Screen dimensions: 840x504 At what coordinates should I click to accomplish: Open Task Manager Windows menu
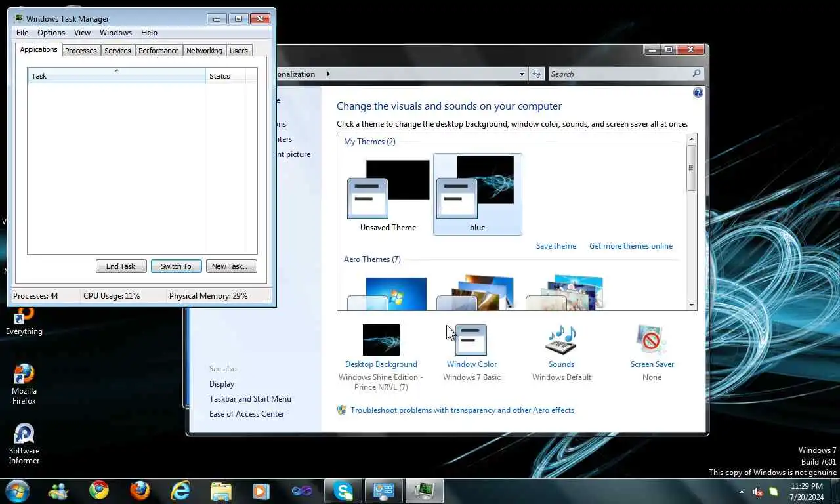(115, 33)
